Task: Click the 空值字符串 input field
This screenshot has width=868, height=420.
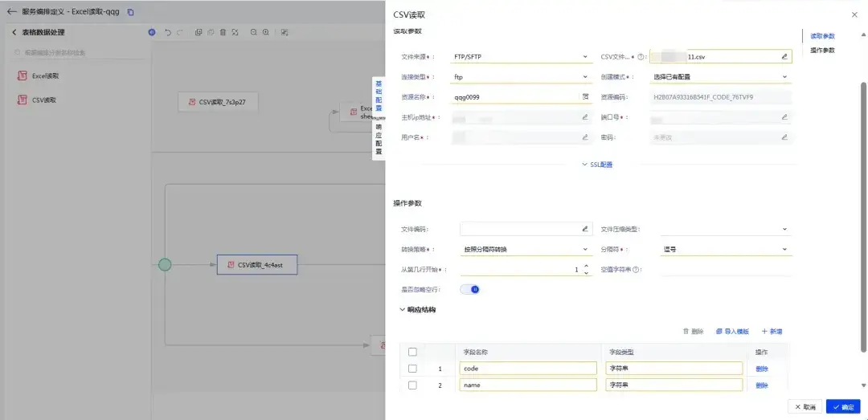Action: 726,270
